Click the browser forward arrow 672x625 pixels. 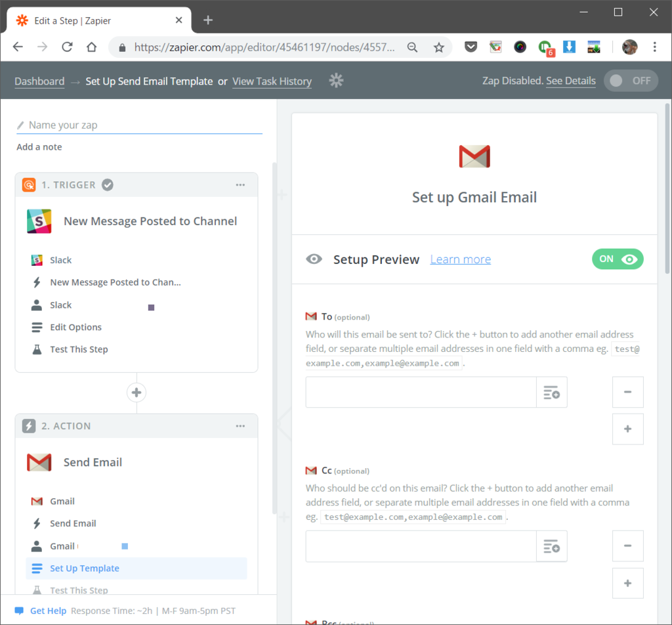(x=43, y=47)
